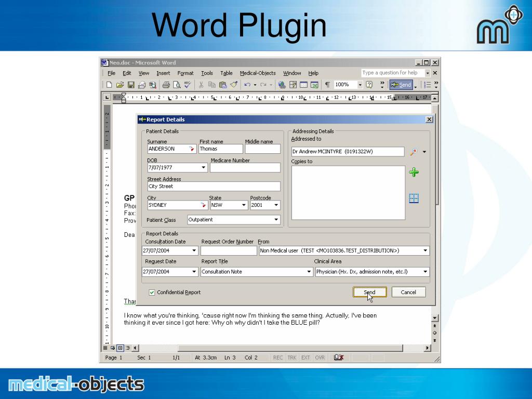Click the Cut scissors icon
The width and height of the screenshot is (532, 399).
pyautogui.click(x=201, y=85)
